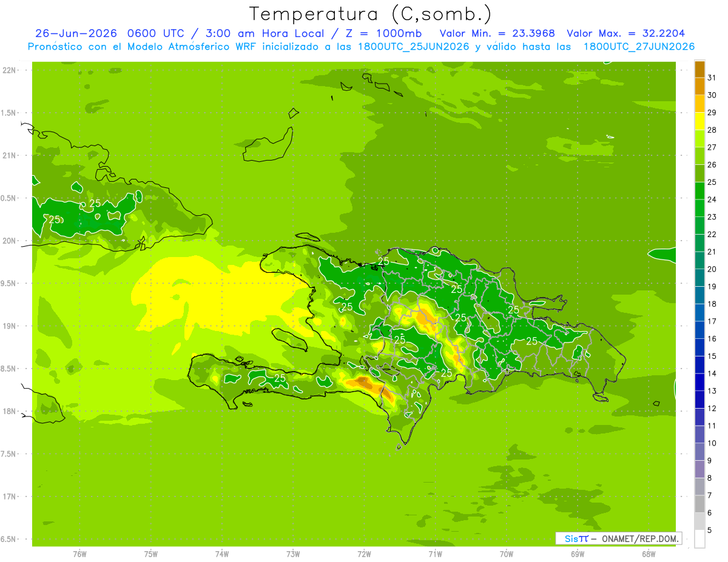
Task: Pick the blue swatch between 16 and 17
Action: tap(699, 330)
